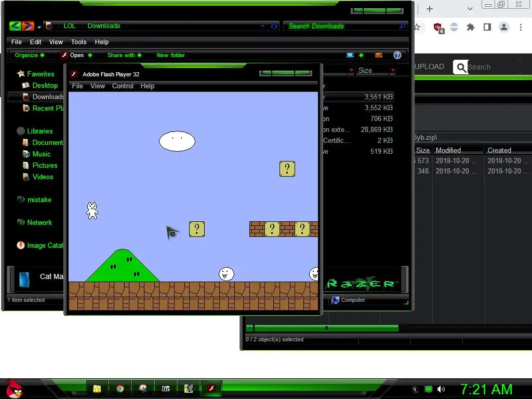The height and width of the screenshot is (399, 532).
Task: Expand the address bar history dropdown arrow
Action: click(x=262, y=26)
